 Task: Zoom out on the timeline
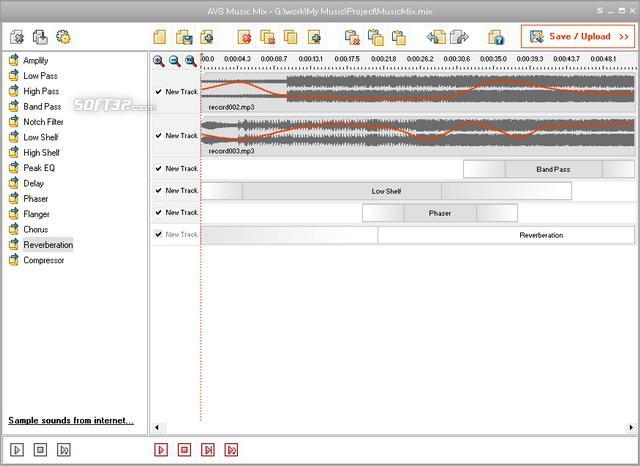point(175,61)
